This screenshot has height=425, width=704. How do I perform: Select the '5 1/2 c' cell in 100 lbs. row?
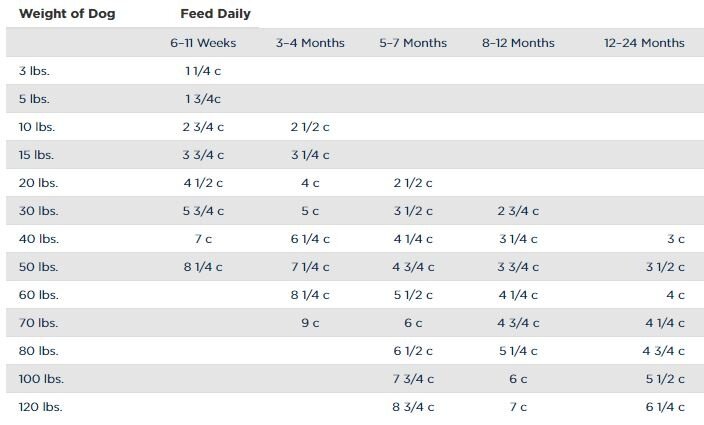tap(665, 379)
